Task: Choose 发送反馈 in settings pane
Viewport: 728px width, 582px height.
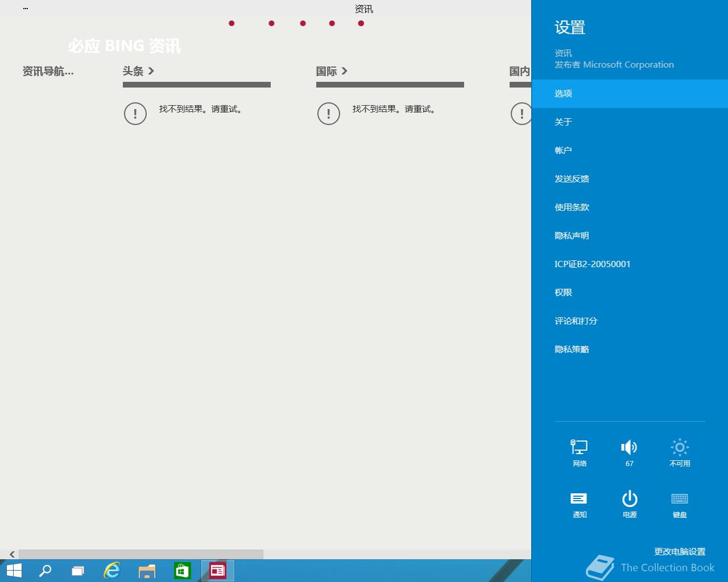Action: [x=630, y=179]
